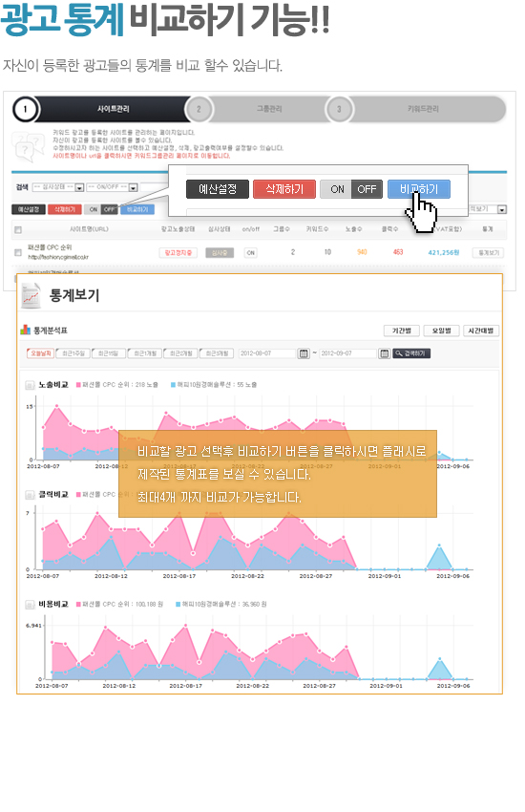Open the start date calendar icon

coord(304,353)
